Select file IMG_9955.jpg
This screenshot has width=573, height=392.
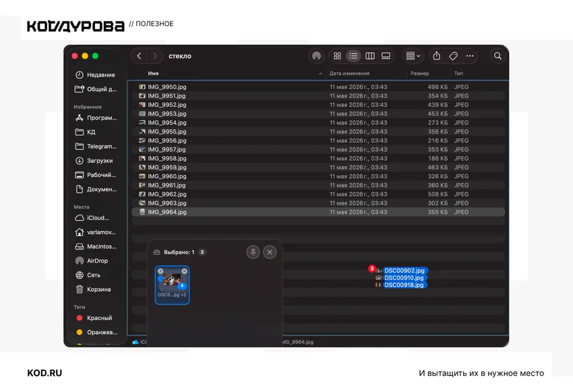click(x=318, y=131)
